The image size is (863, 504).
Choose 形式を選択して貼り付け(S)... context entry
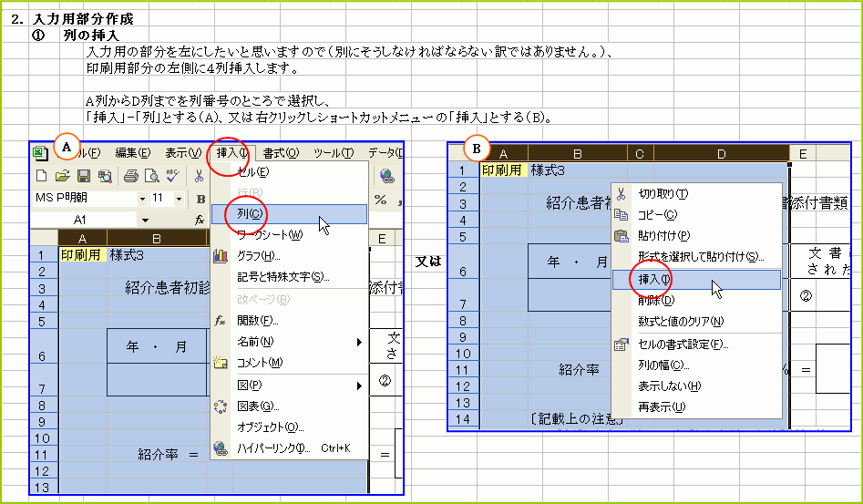click(697, 256)
